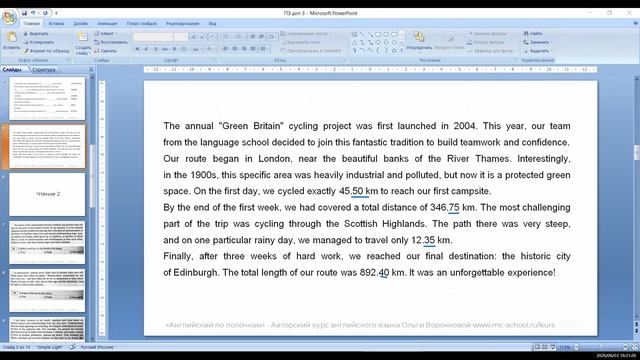
Task: Toggle justify text alignment button
Action: 253,49
